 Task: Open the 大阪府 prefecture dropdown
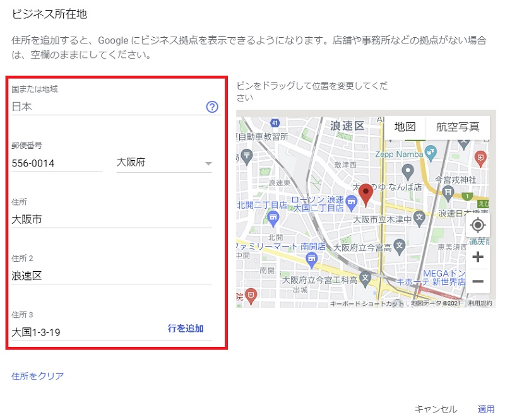[x=164, y=163]
